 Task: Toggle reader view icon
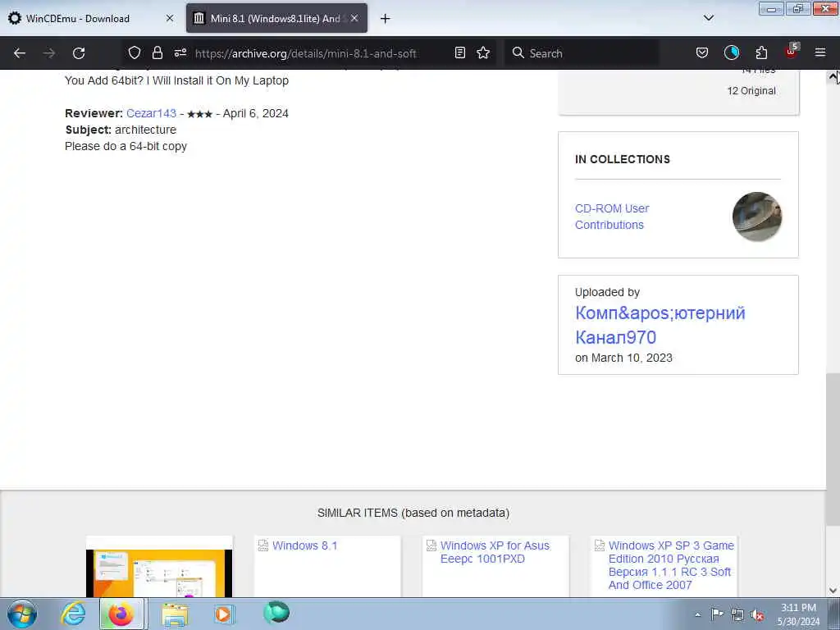tap(459, 52)
